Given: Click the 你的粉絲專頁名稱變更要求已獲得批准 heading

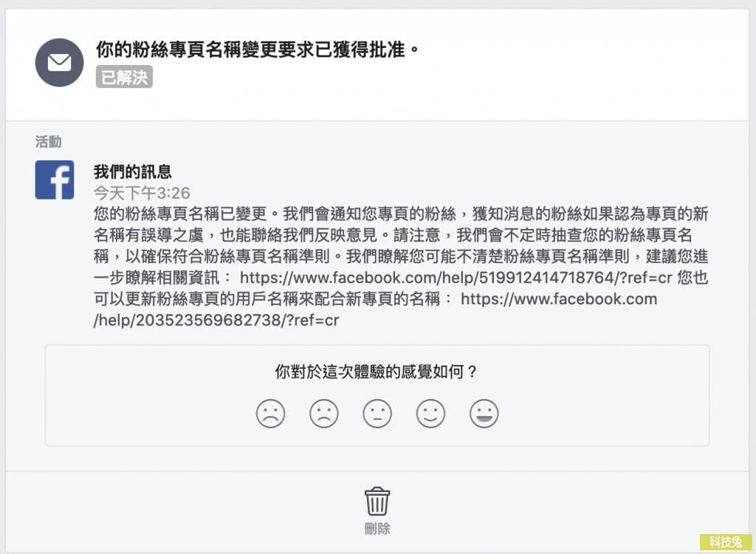Looking at the screenshot, I should tap(258, 49).
